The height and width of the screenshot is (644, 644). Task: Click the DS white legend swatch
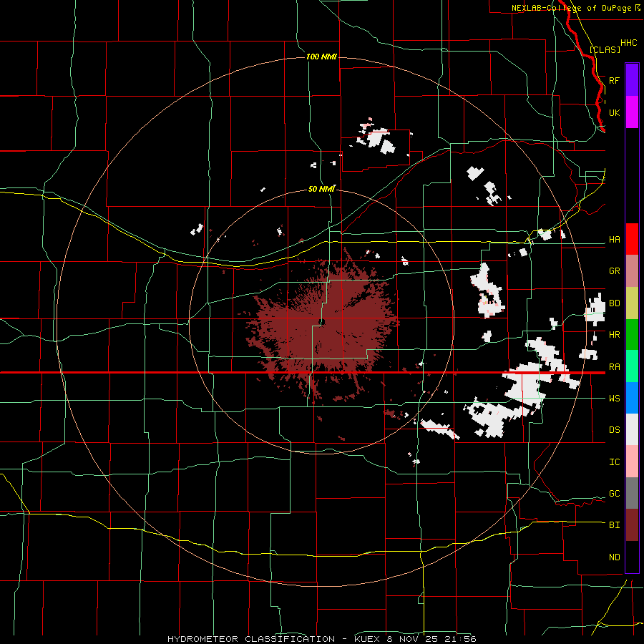click(x=632, y=429)
